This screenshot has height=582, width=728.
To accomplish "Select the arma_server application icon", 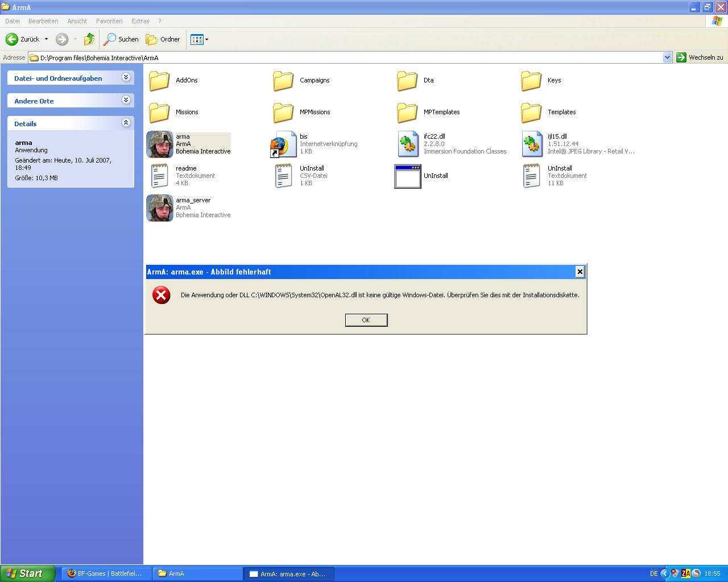I will [160, 208].
